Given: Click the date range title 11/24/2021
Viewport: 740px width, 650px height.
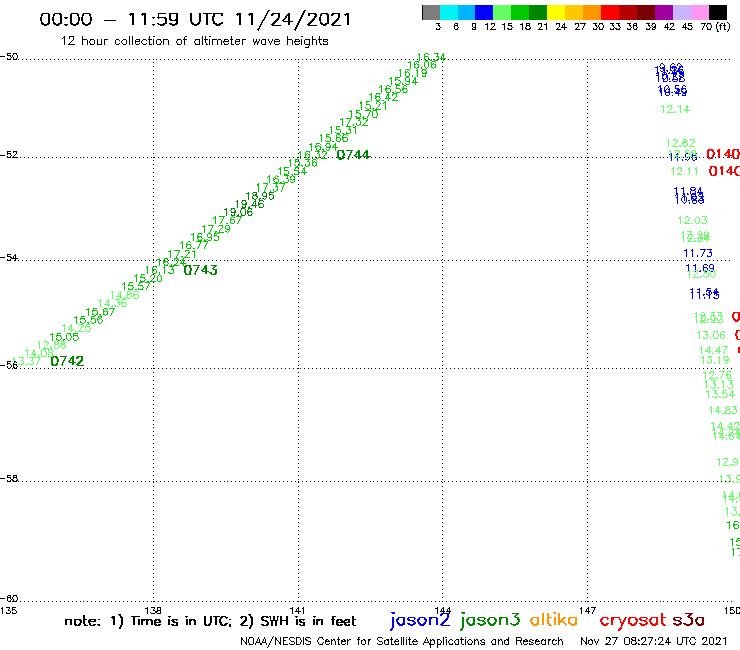Looking at the screenshot, I should pyautogui.click(x=293, y=19).
